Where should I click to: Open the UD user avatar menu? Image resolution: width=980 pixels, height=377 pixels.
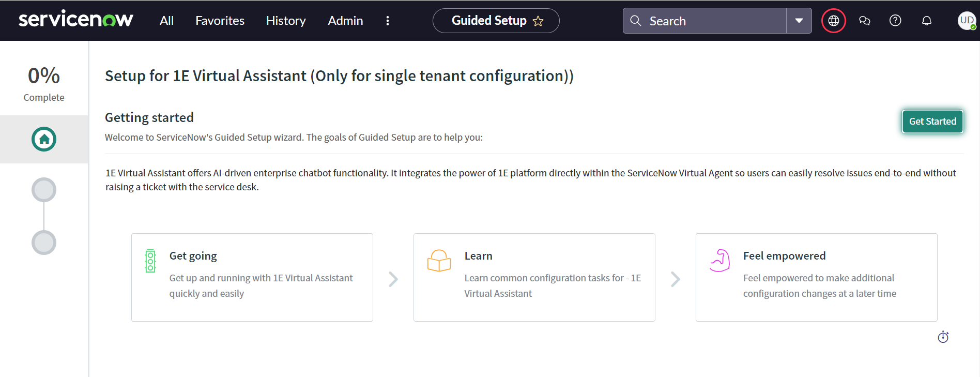967,21
